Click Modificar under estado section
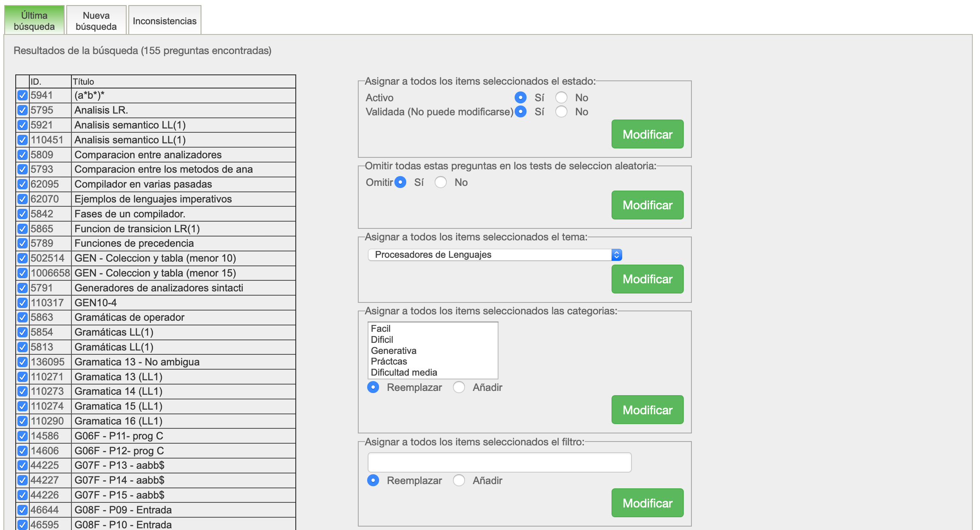980x530 pixels. pos(647,134)
